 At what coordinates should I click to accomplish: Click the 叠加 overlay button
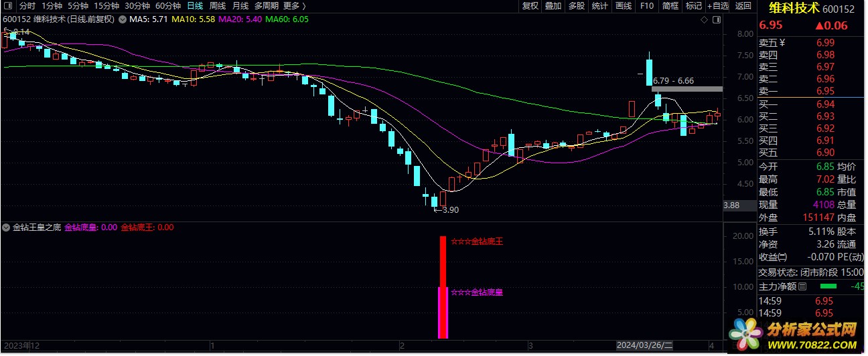(x=553, y=6)
